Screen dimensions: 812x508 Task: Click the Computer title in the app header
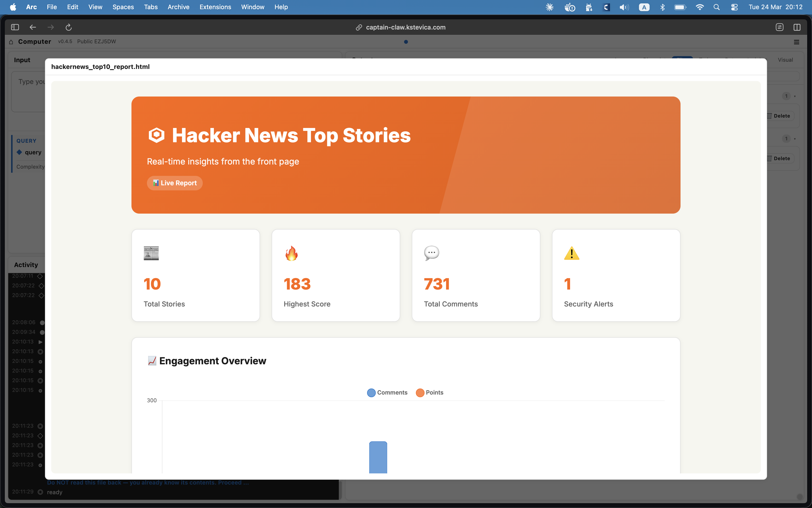pos(35,42)
